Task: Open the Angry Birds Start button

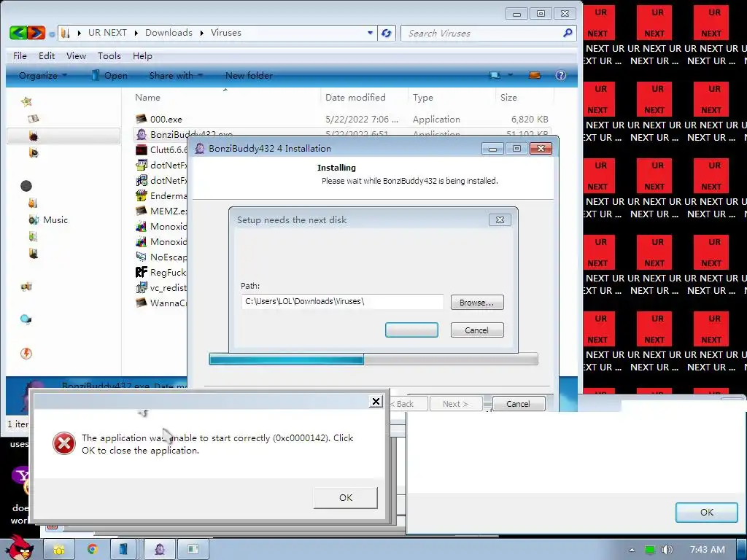Action: pyautogui.click(x=20, y=548)
